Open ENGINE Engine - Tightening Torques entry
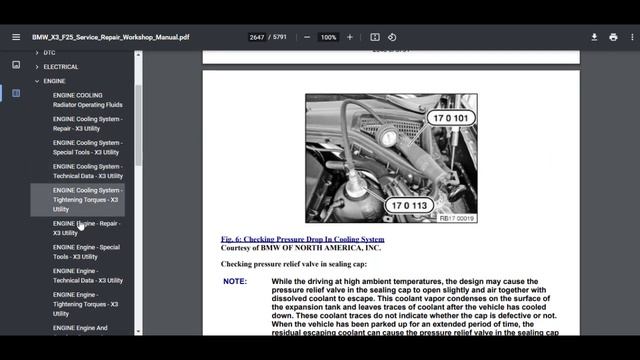This screenshot has height=360, width=640. click(x=85, y=304)
